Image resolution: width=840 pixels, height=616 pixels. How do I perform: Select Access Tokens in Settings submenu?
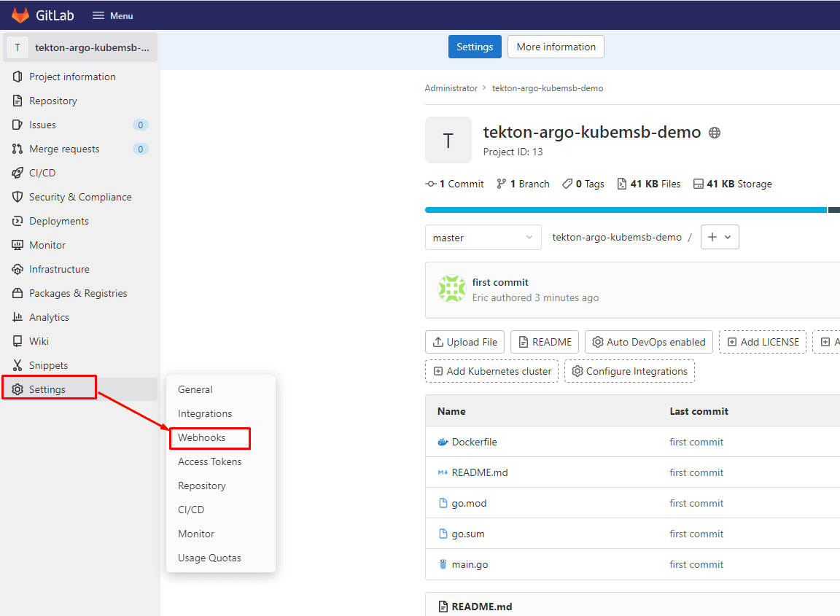point(209,461)
